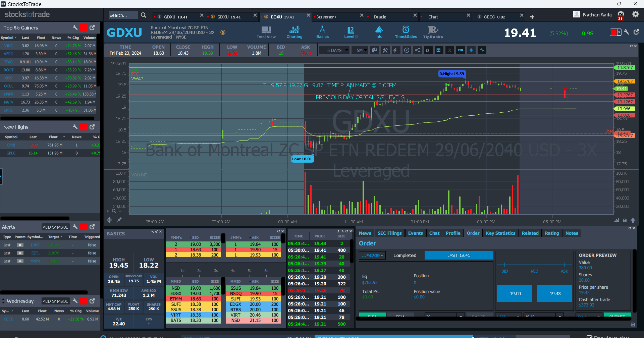The height and width of the screenshot is (338, 644).
Task: Open the Level II module
Action: tap(351, 33)
